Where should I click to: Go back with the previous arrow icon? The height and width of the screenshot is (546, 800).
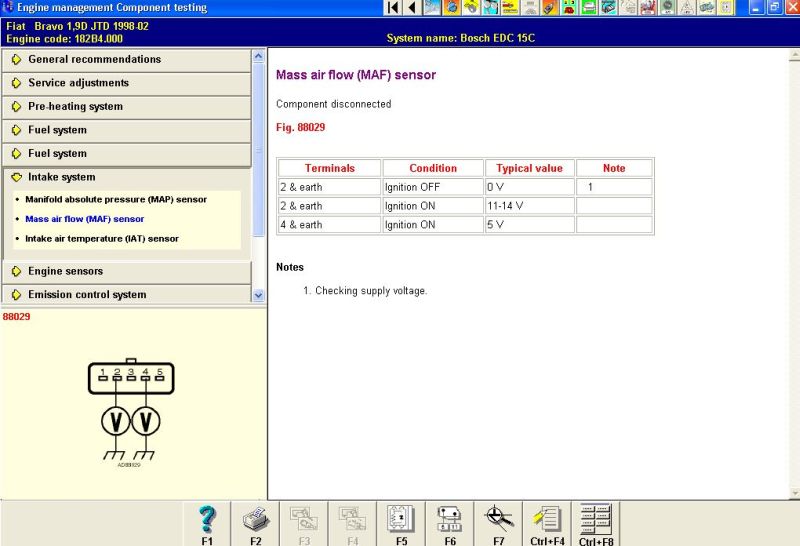pos(412,8)
